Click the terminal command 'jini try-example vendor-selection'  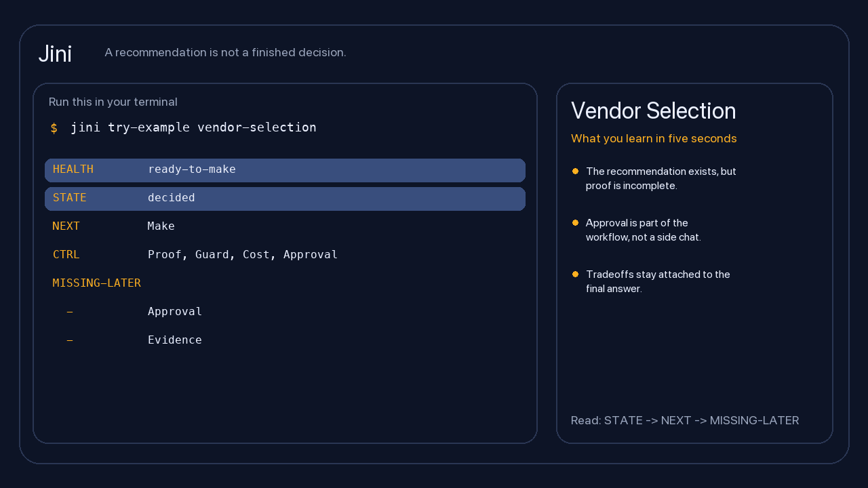pos(193,127)
